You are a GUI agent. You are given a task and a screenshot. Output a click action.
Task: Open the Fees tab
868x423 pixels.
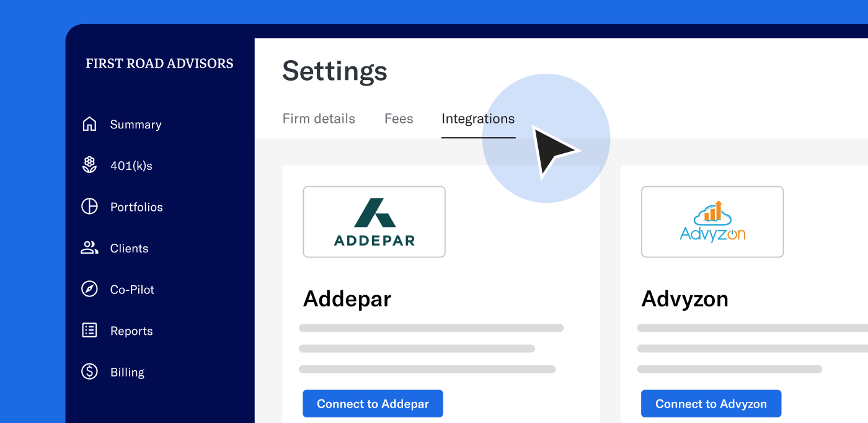pos(399,118)
